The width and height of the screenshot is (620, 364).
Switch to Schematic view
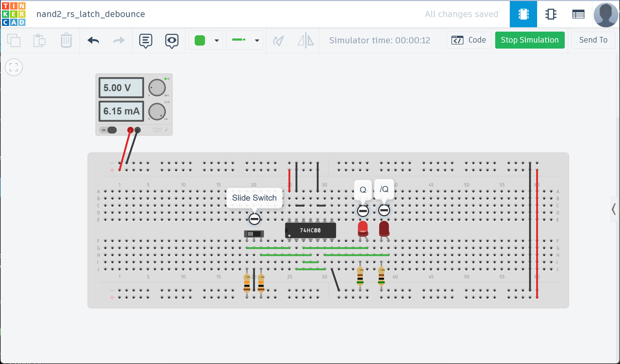coord(551,14)
